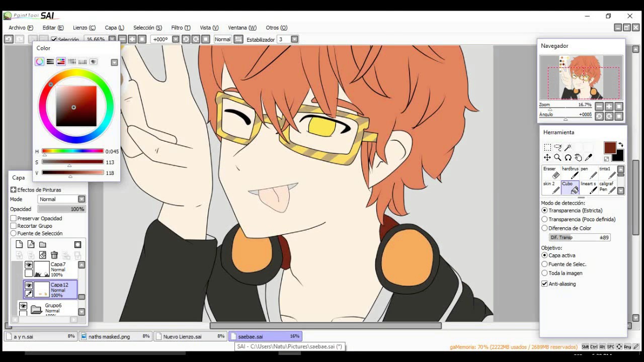
Task: Click the undo toolbar arrow
Action: pyautogui.click(x=9, y=39)
